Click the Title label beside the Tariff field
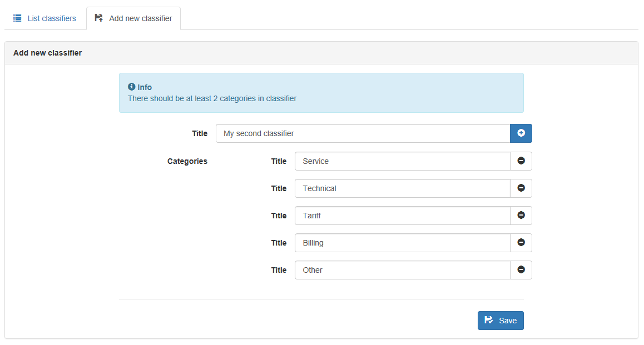The height and width of the screenshot is (345, 644). tap(279, 216)
